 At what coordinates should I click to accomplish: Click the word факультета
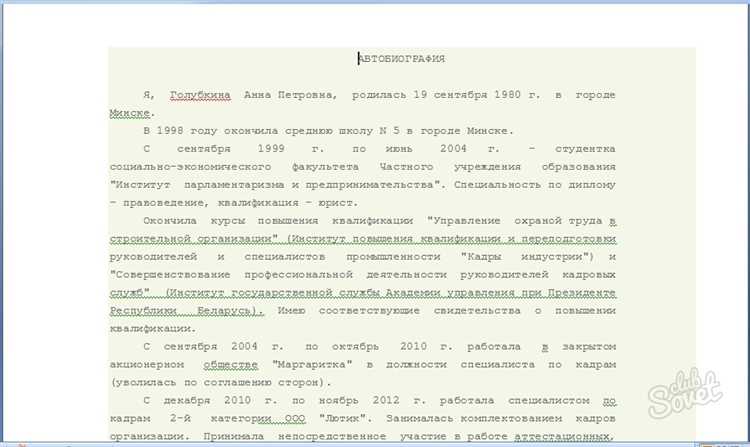click(x=326, y=167)
